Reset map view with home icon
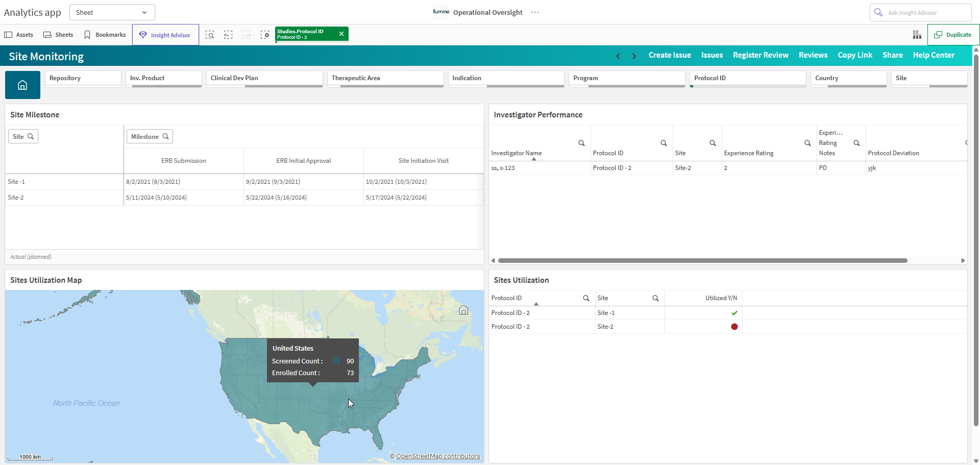Image resolution: width=980 pixels, height=465 pixels. click(463, 310)
